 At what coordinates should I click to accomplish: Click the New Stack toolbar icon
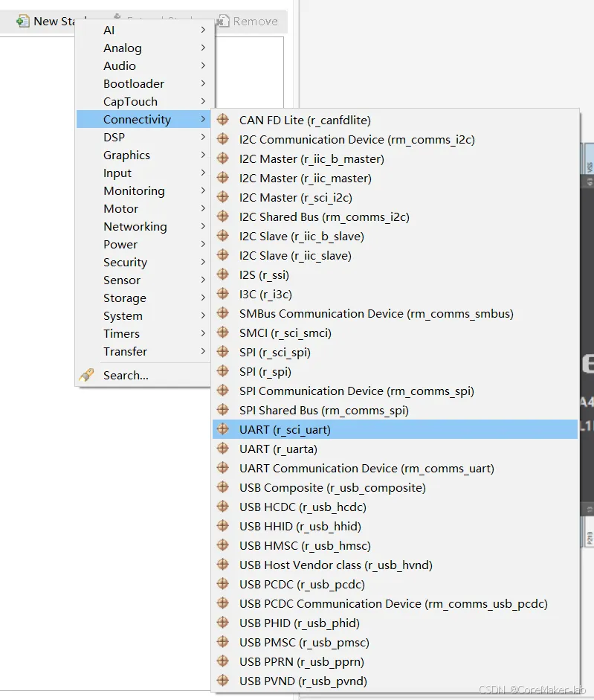point(22,21)
